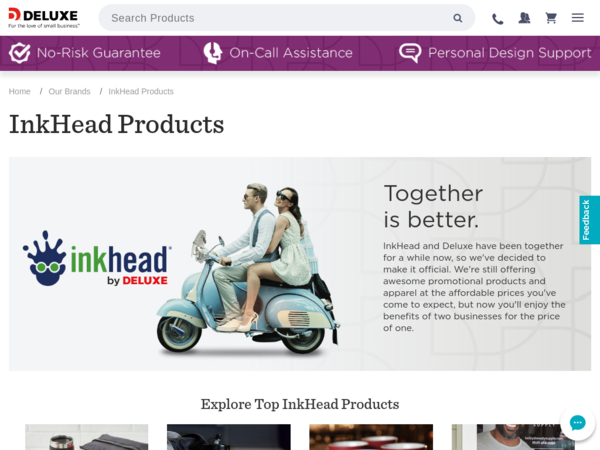600x450 pixels.
Task: View the shopping cart icon
Action: [551, 18]
